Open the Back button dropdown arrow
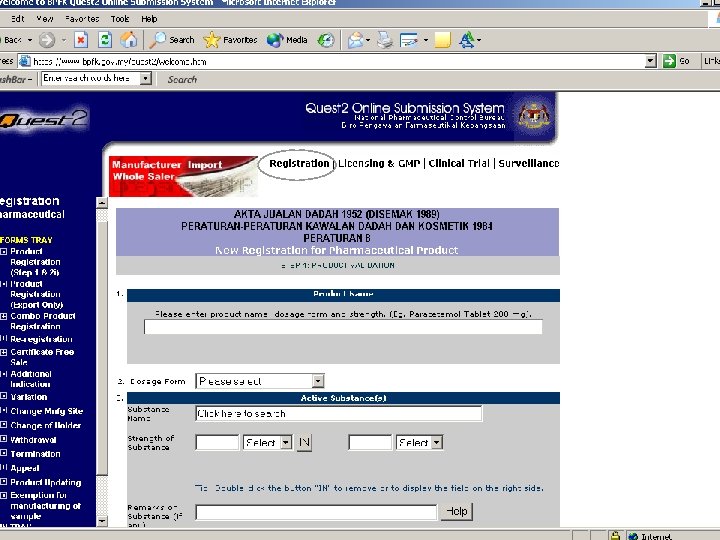 (30, 40)
